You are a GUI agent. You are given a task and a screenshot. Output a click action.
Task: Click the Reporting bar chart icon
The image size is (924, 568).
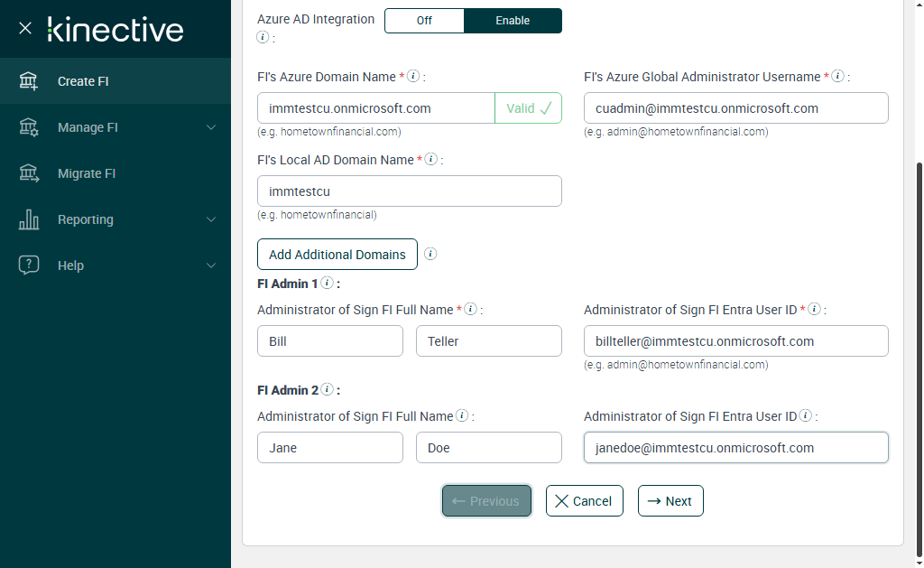click(x=28, y=219)
